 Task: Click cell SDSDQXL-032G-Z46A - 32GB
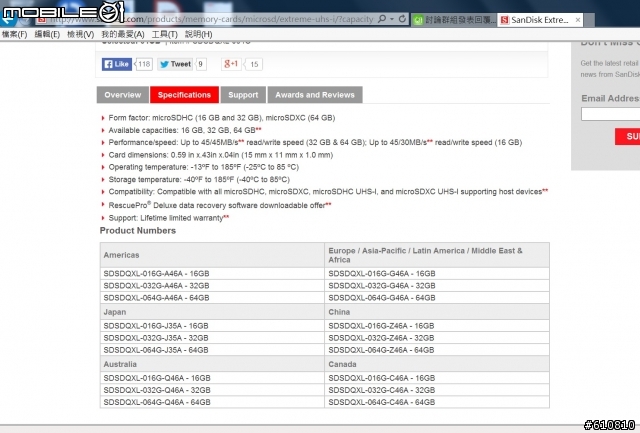437,338
